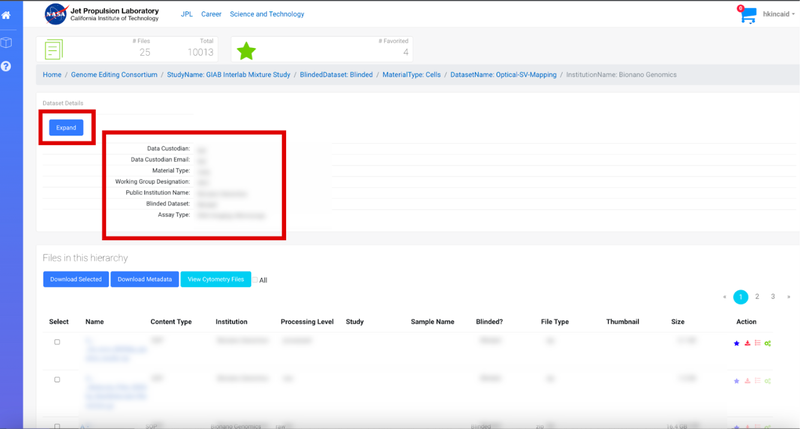The width and height of the screenshot is (800, 429).
Task: Click the Institution column header
Action: pos(231,322)
